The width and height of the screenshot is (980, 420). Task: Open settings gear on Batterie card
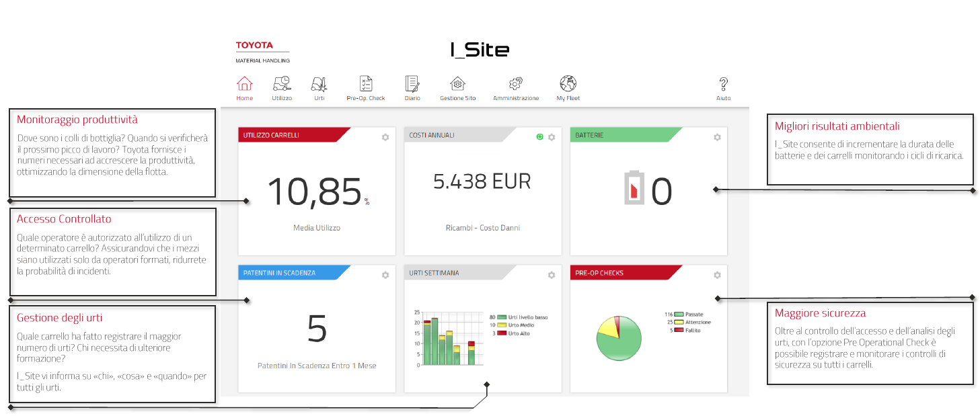coord(717,137)
